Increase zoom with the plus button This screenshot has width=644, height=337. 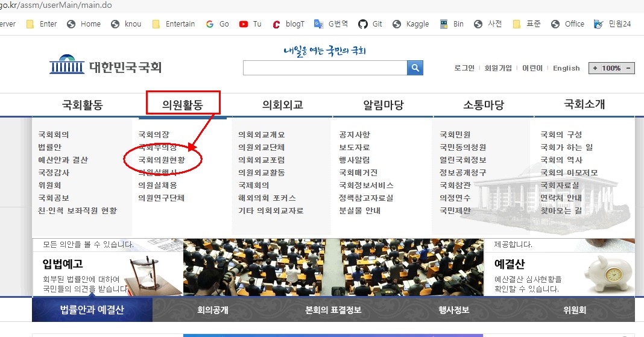click(x=595, y=68)
